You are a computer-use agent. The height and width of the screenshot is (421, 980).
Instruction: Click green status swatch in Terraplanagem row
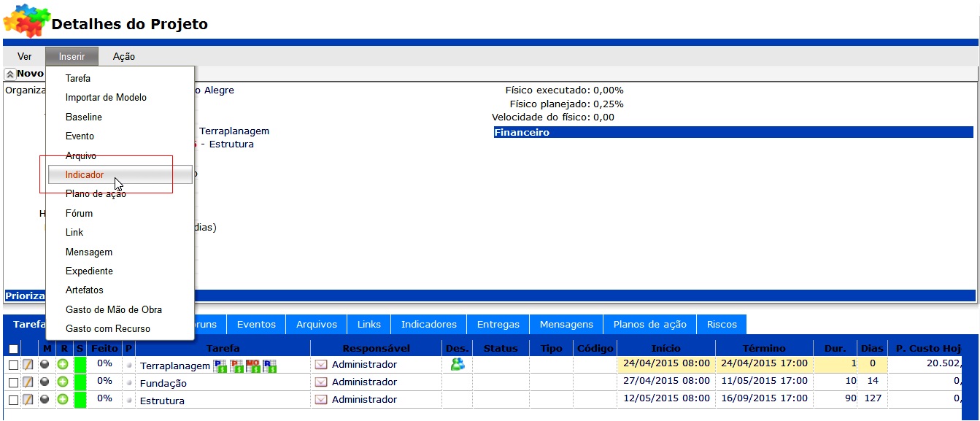(x=80, y=364)
